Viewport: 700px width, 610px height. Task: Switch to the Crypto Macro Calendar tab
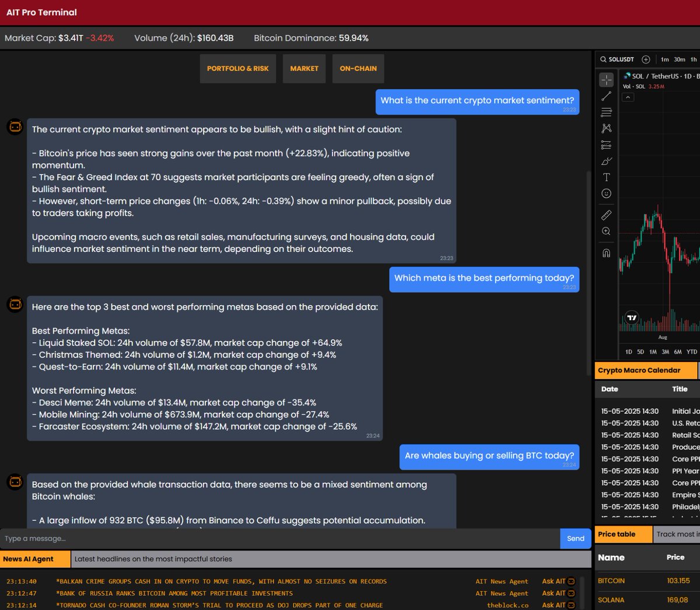646,370
